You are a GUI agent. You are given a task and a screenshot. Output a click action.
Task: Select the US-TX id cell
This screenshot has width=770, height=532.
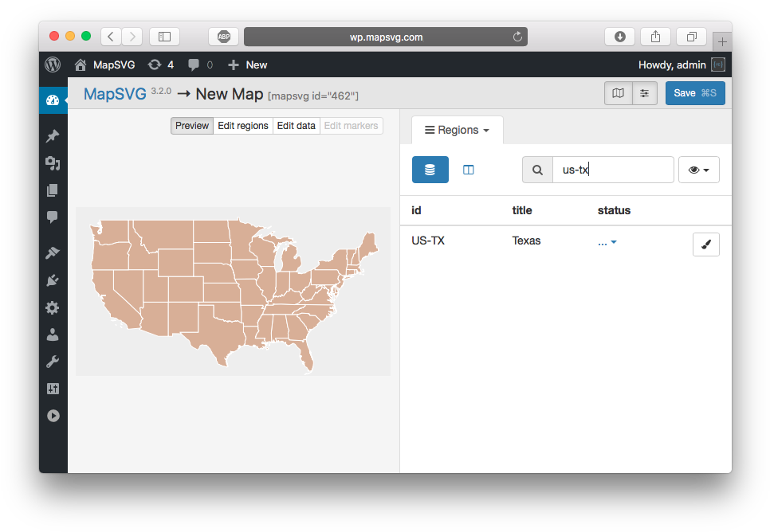pyautogui.click(x=428, y=241)
